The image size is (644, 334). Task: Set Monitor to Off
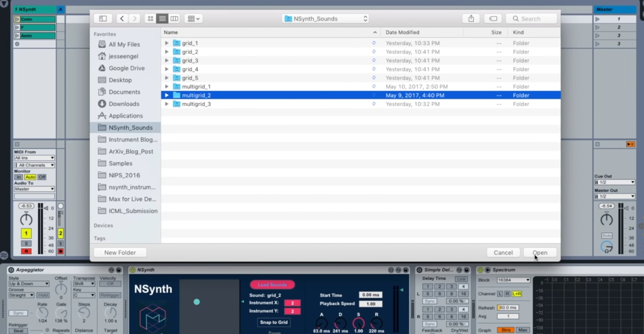42,177
